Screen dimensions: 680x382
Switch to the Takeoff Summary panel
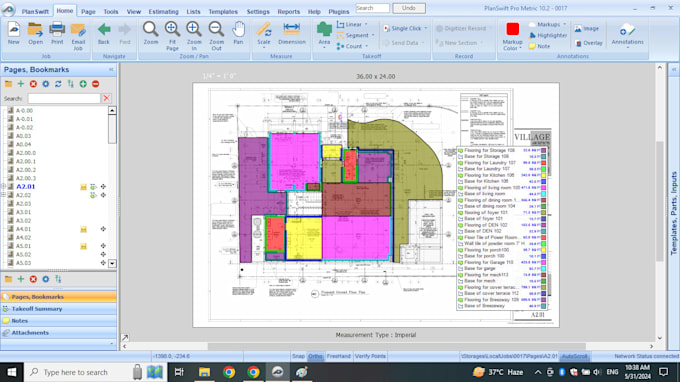click(x=59, y=309)
